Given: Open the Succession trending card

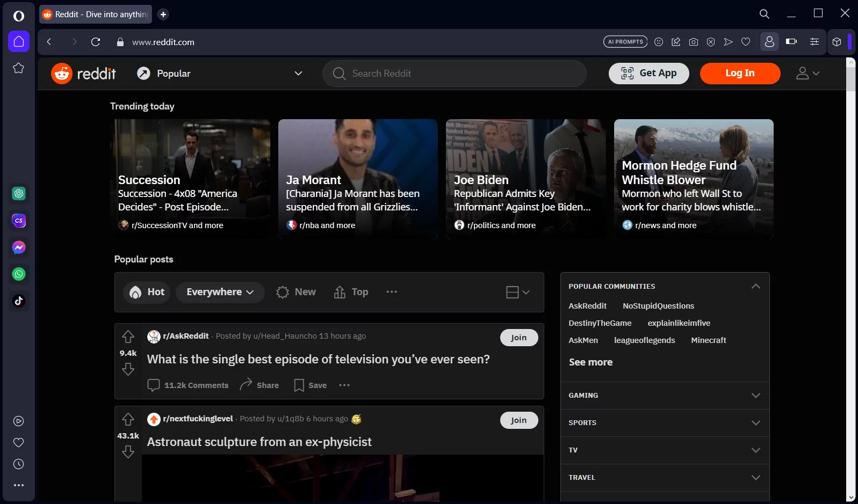Looking at the screenshot, I should tap(190, 179).
